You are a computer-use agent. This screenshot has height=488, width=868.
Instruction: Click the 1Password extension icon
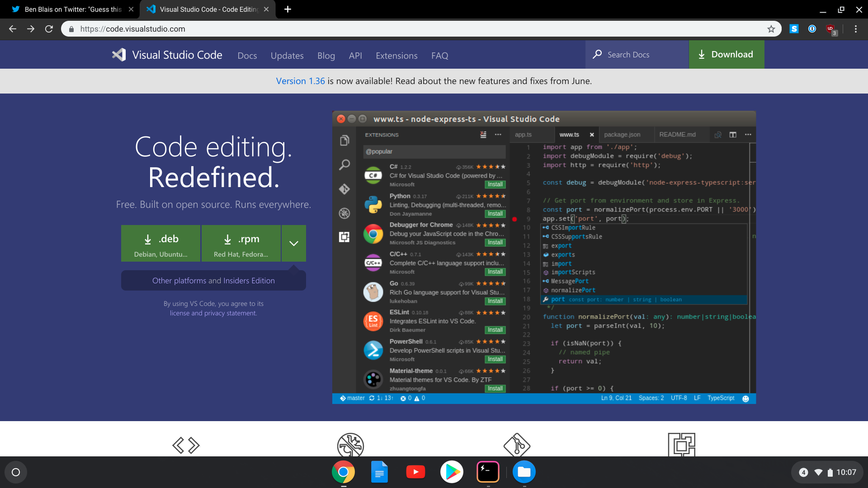(812, 29)
